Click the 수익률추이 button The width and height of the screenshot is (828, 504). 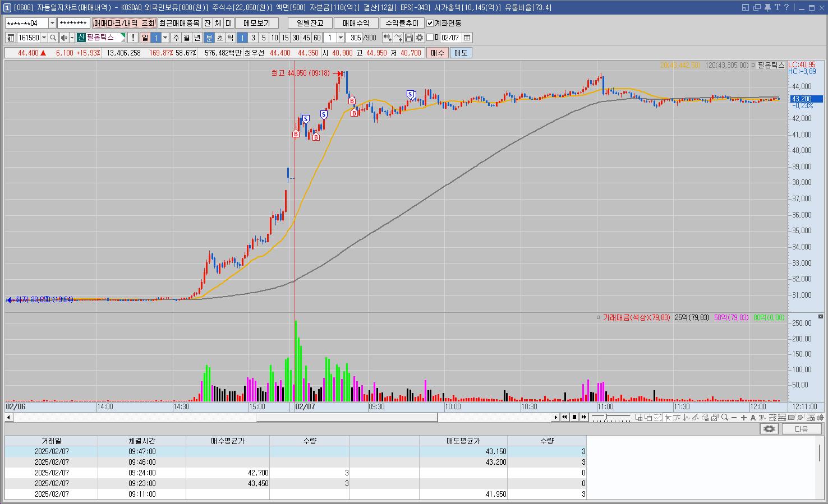[x=402, y=23]
